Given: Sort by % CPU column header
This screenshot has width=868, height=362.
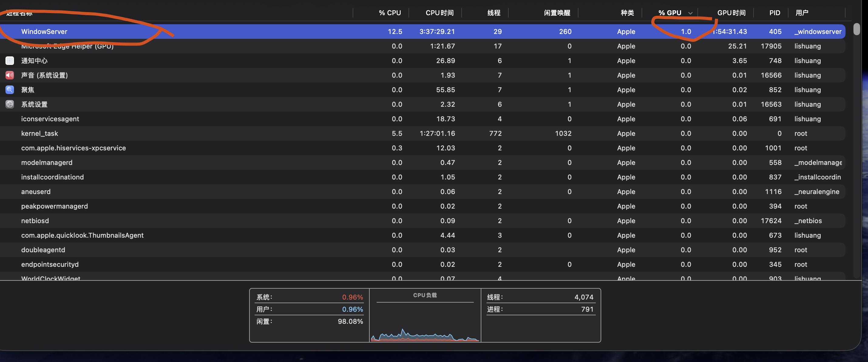Looking at the screenshot, I should 389,13.
